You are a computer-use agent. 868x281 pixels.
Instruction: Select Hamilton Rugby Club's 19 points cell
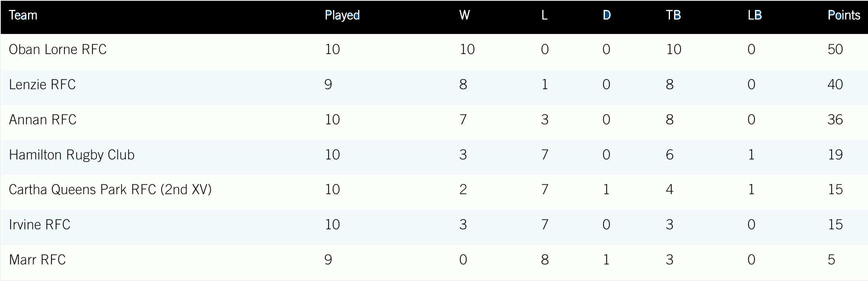(x=835, y=155)
